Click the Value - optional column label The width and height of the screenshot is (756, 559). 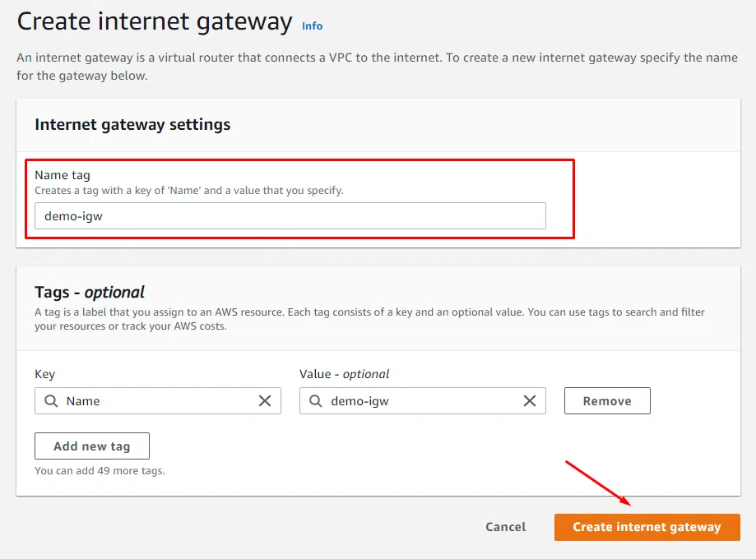pyautogui.click(x=344, y=374)
